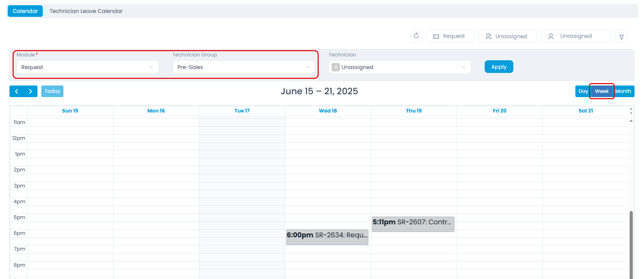Open the SR-2634 event on Wednesday
Image resolution: width=644 pixels, height=279 pixels.
tap(327, 237)
